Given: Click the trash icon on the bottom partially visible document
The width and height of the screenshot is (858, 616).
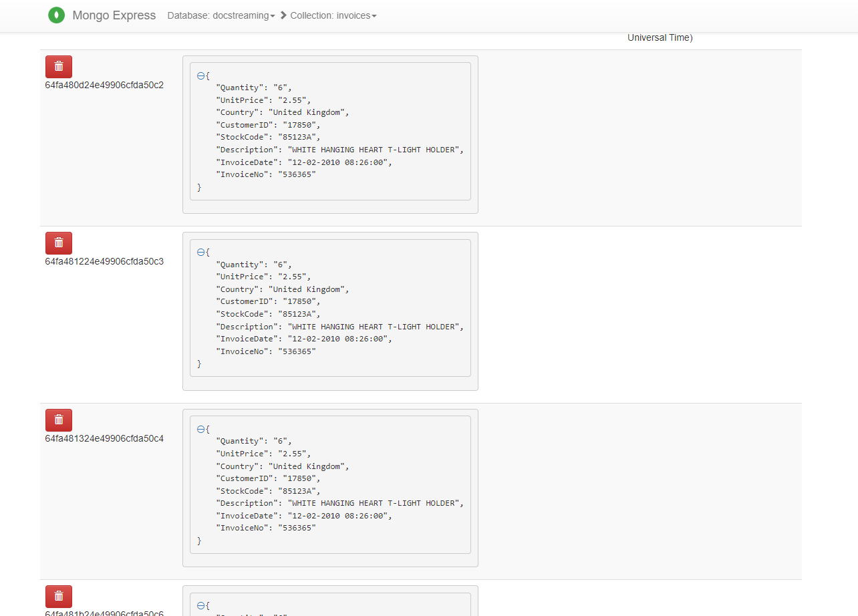Looking at the screenshot, I should 58,596.
